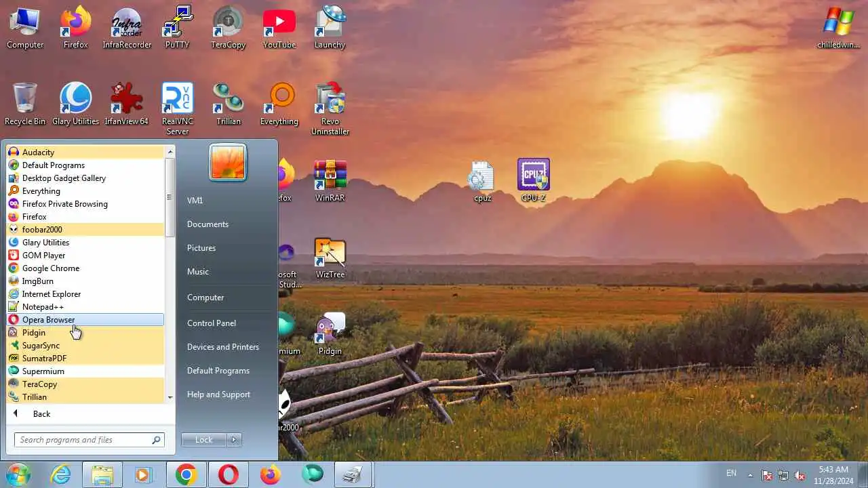Open the taskbar clock showing 5:43 AM
This screenshot has height=488, width=868.
point(833,475)
